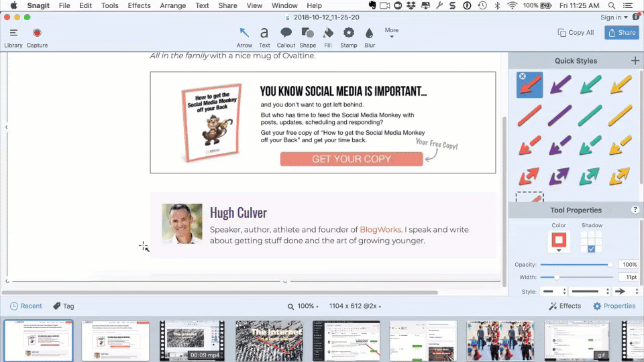The width and height of the screenshot is (644, 362).
Task: Toggle the Properties panel
Action: 614,306
